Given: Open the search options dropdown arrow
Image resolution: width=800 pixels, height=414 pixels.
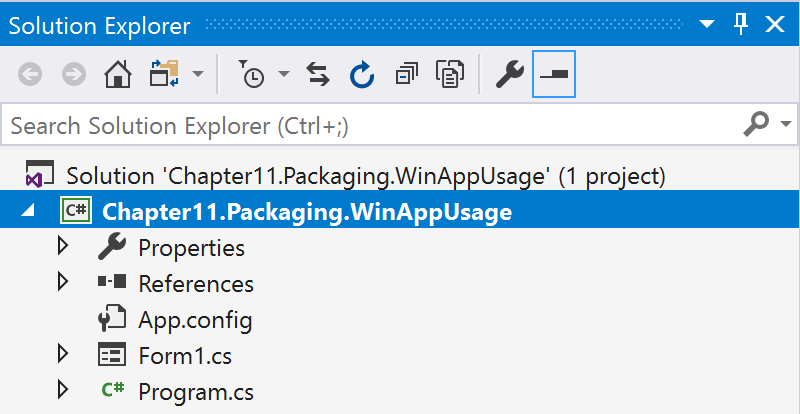Looking at the screenshot, I should click(x=786, y=124).
